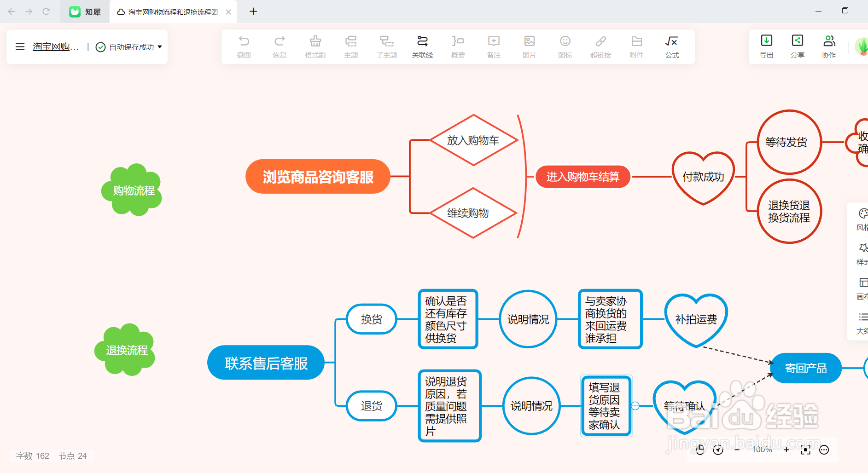This screenshot has width=868, height=473.
Task: Insert a picture via 图片 icon
Action: 530,41
